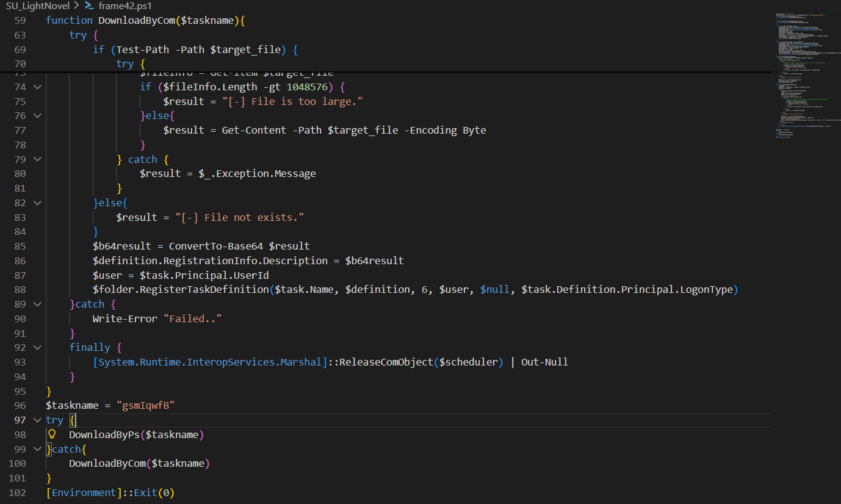Click ConvertTo-Base64 on line 85
The height and width of the screenshot is (504, 841).
tap(216, 246)
